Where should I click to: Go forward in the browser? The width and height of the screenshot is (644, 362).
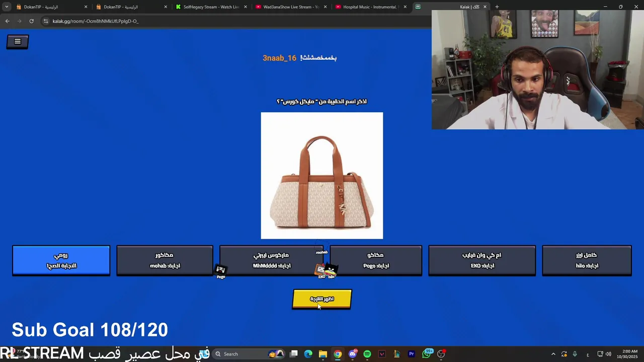[19, 21]
